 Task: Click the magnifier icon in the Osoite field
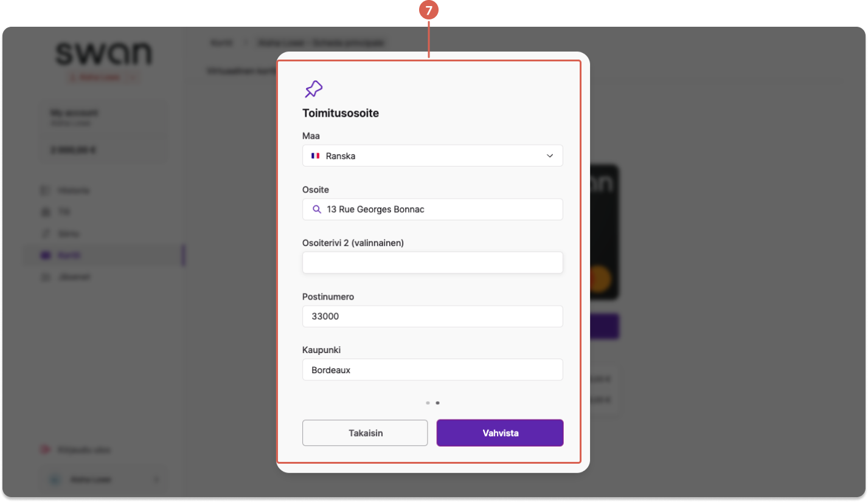316,209
